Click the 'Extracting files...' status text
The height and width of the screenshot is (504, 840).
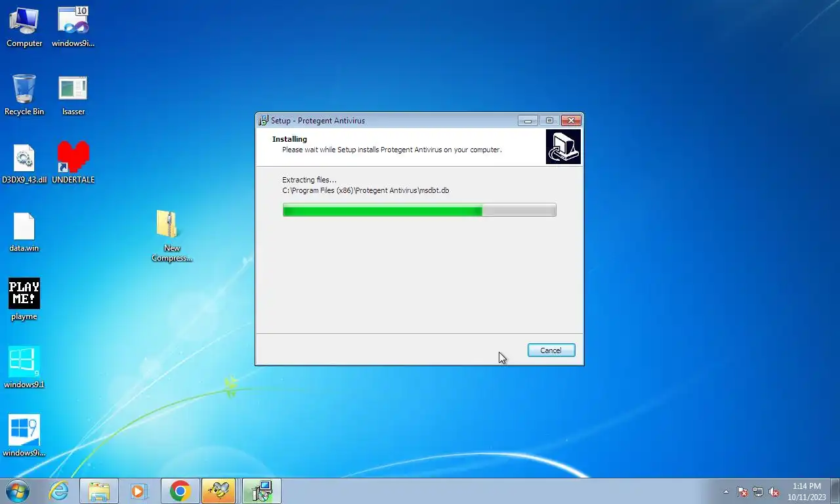[x=309, y=180]
